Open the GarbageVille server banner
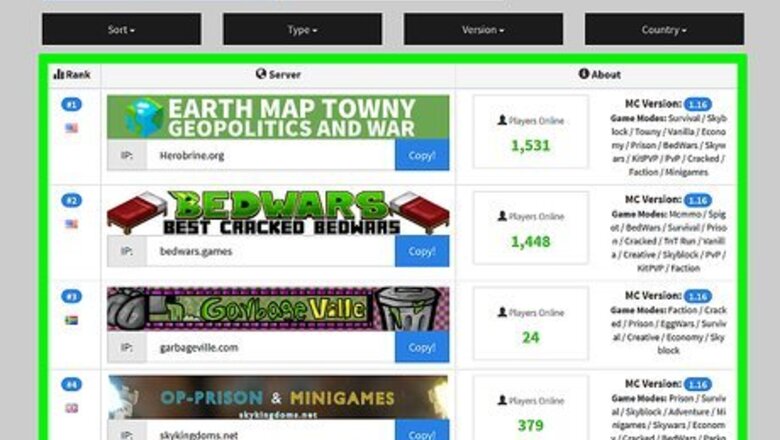 click(x=278, y=309)
